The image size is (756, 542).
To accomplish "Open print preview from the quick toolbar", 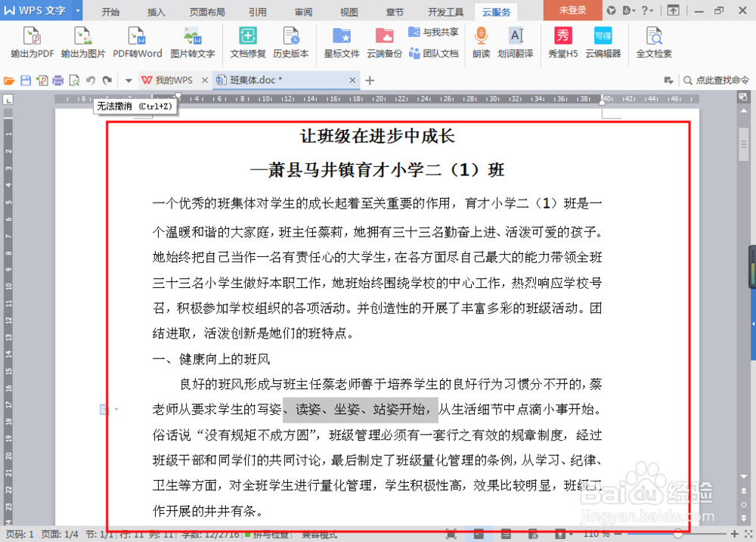I will [74, 81].
